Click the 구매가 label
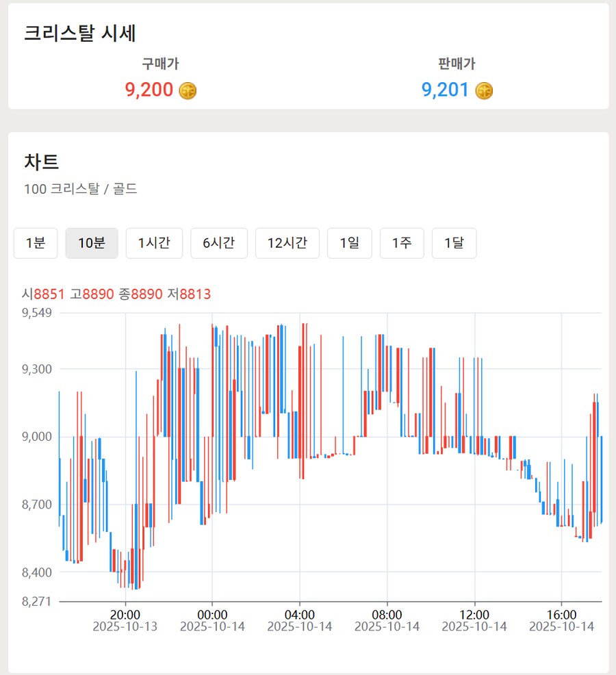 coord(160,64)
